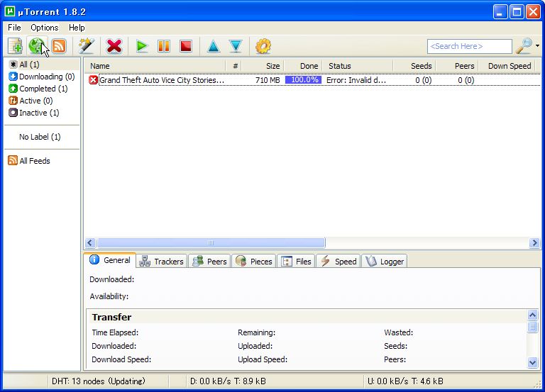
Task: Open the File menu
Action: click(x=14, y=28)
